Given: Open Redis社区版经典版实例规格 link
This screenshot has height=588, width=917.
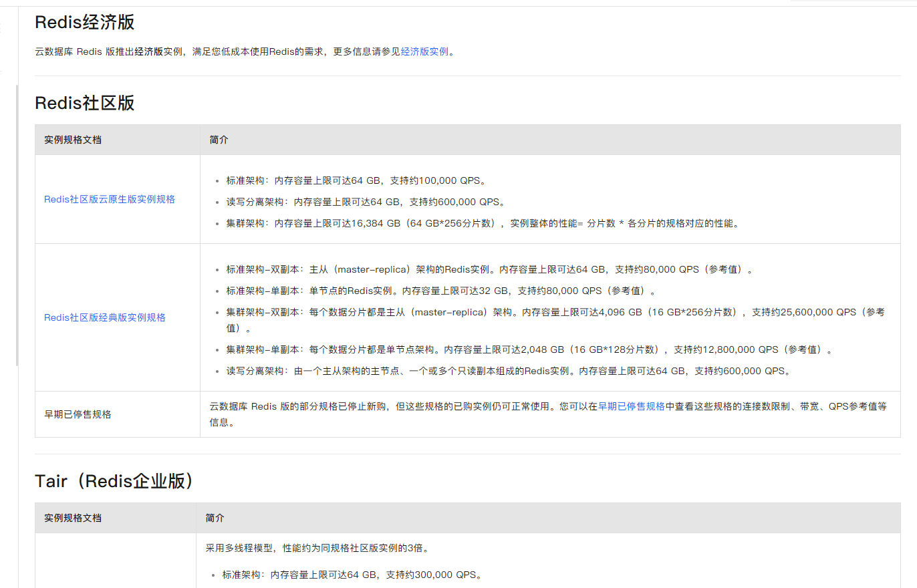Looking at the screenshot, I should tap(105, 317).
